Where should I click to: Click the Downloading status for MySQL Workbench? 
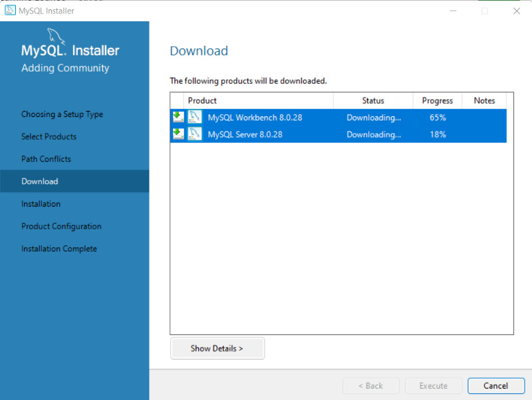pos(374,118)
